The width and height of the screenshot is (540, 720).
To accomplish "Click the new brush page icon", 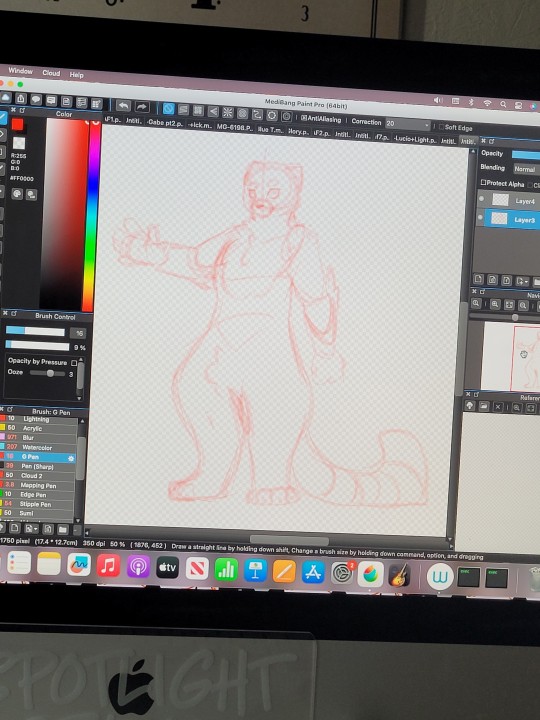I will coord(15,528).
